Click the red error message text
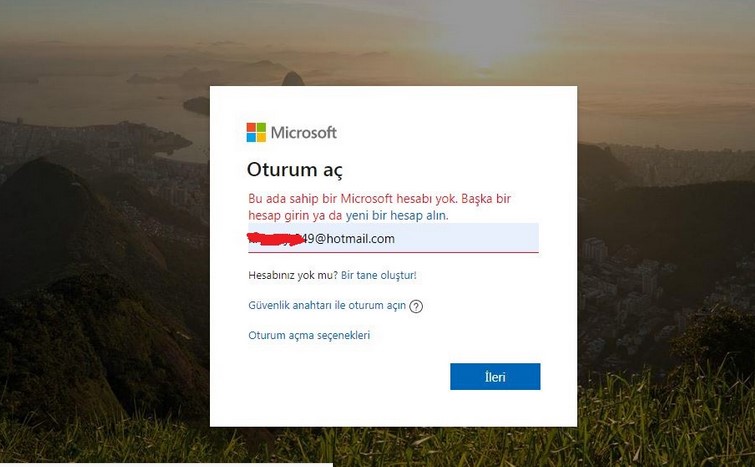The width and height of the screenshot is (755, 467). point(379,207)
